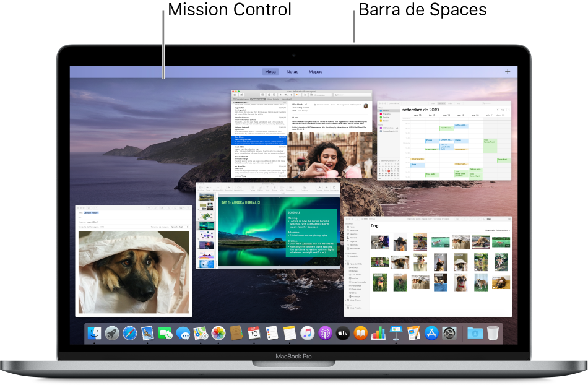Screen dimensions: 588x385
Task: Go to next month in Calendar mini calendar
Action: click(x=398, y=160)
